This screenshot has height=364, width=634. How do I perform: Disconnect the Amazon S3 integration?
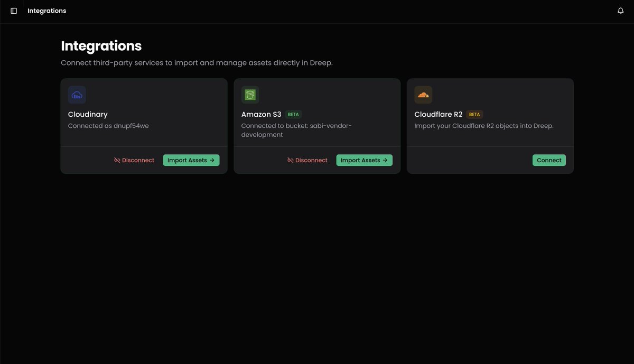point(307,160)
